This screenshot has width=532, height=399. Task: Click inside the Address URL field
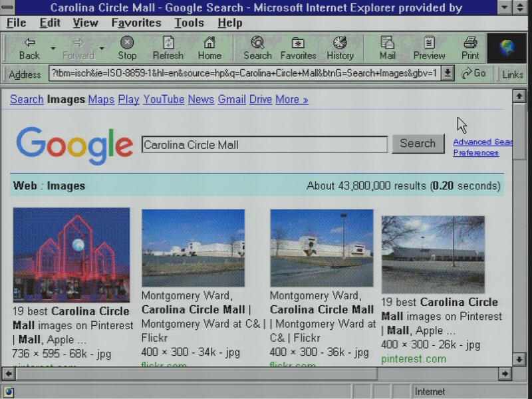[x=244, y=73]
